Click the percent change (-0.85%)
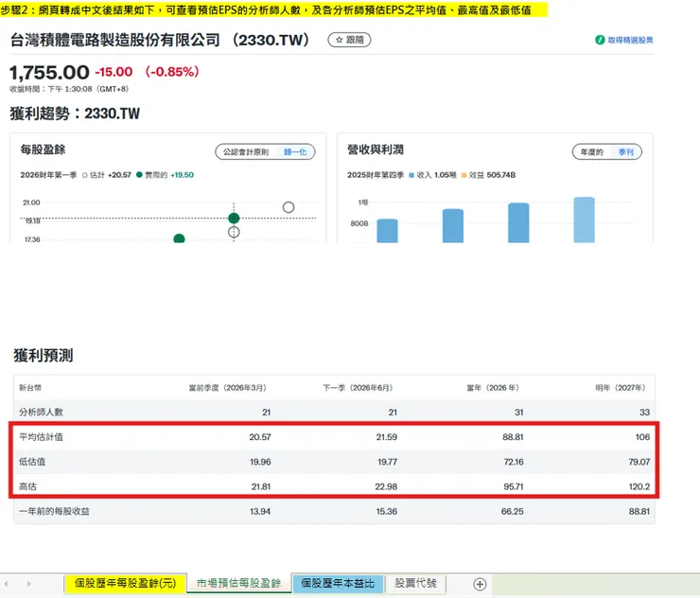The image size is (700, 598). (172, 72)
